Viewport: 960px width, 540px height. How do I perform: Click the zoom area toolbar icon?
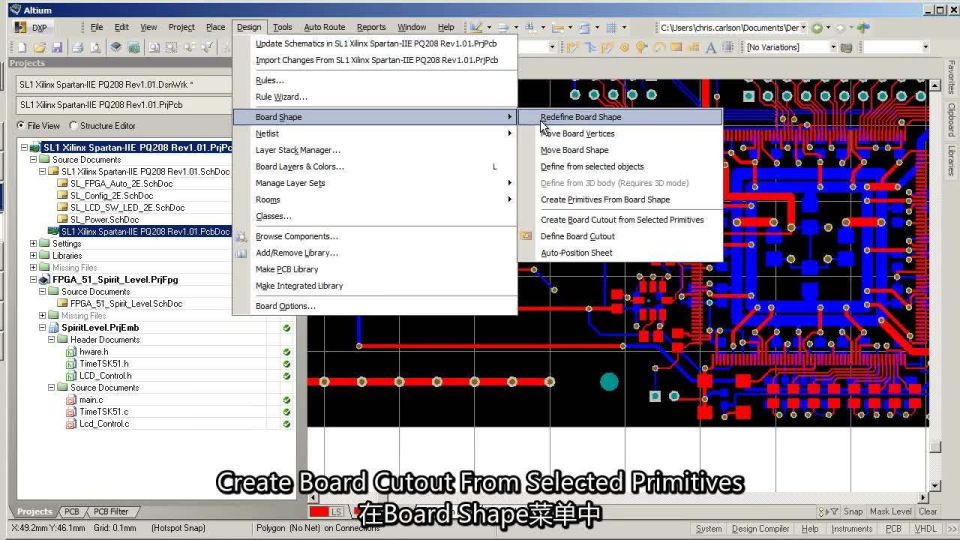coord(154,47)
